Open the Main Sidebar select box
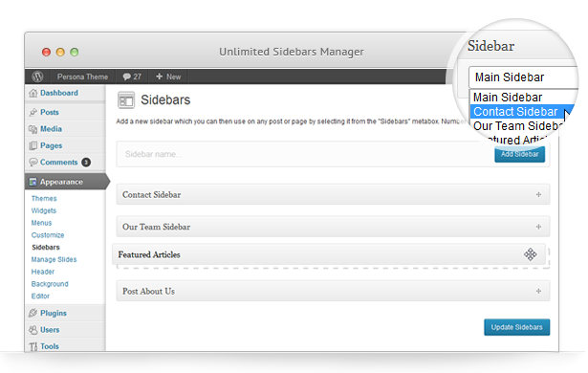This screenshot has height=373, width=588. (524, 77)
